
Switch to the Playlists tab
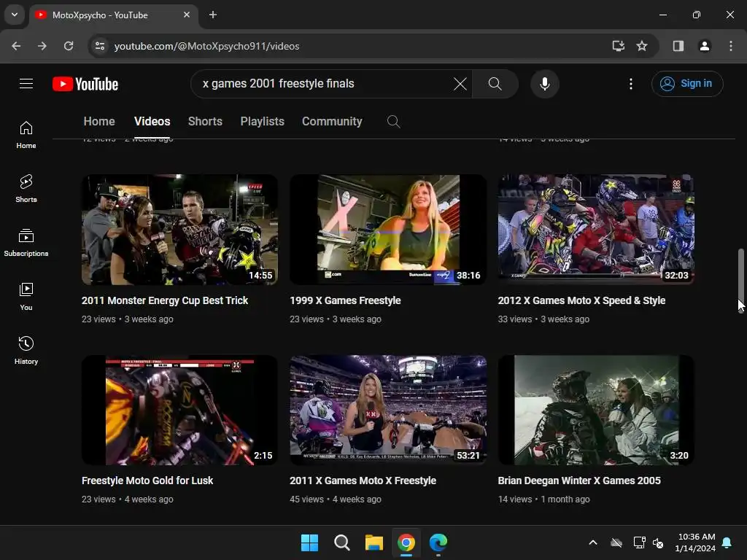pos(262,122)
